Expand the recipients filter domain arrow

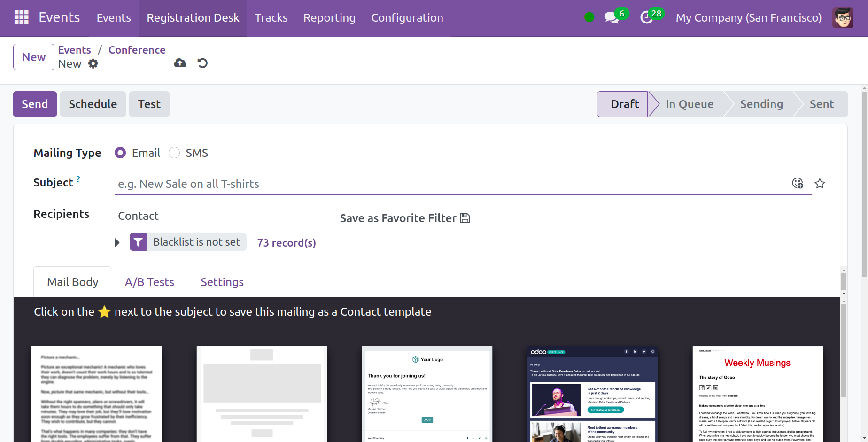click(x=117, y=242)
